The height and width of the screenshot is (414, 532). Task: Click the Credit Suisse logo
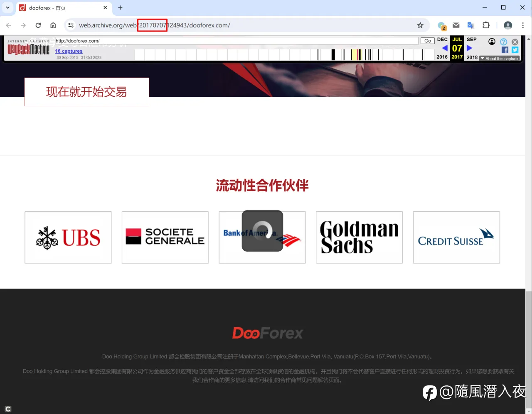(456, 238)
